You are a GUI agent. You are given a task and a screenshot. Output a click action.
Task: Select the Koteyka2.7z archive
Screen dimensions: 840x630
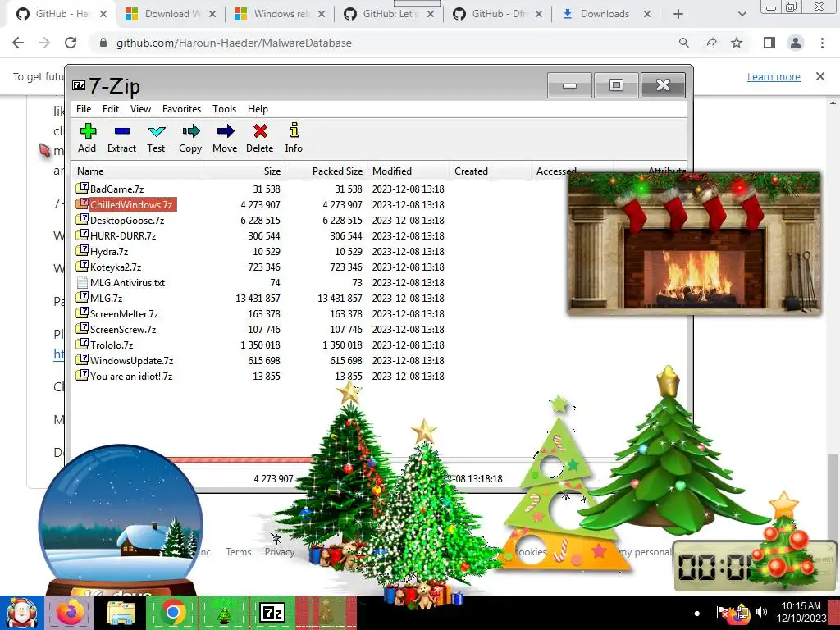260,267
